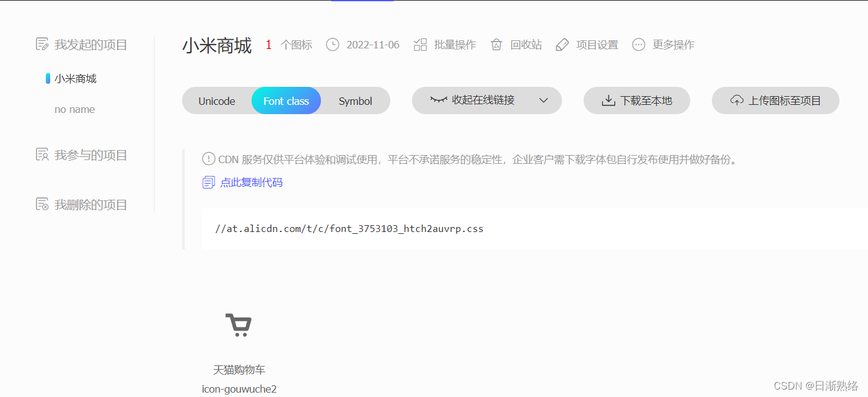
Task: Click the 2022-11-06 date text
Action: click(373, 45)
